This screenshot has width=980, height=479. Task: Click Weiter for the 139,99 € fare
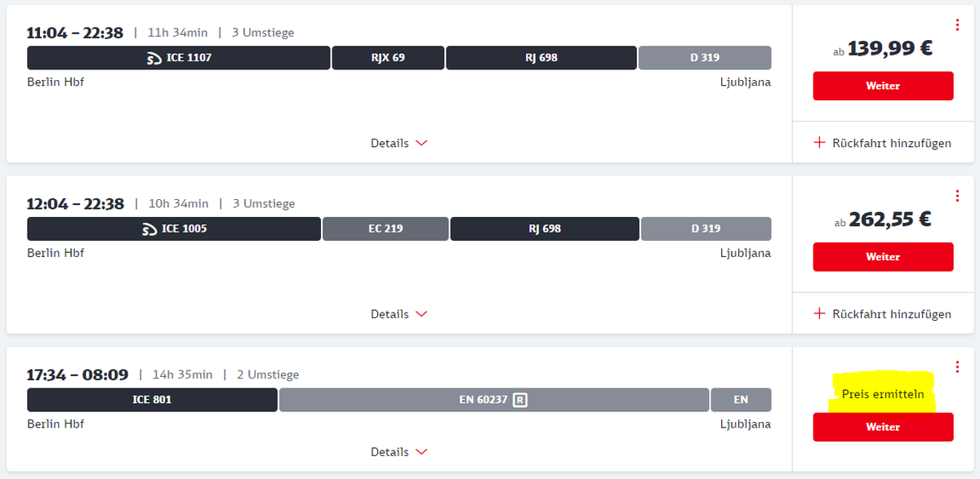883,86
